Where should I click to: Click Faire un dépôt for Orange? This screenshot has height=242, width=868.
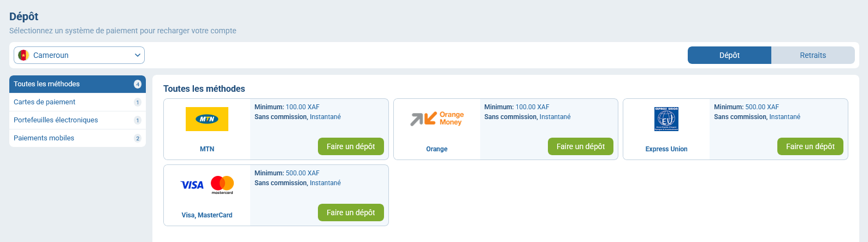[581, 146]
